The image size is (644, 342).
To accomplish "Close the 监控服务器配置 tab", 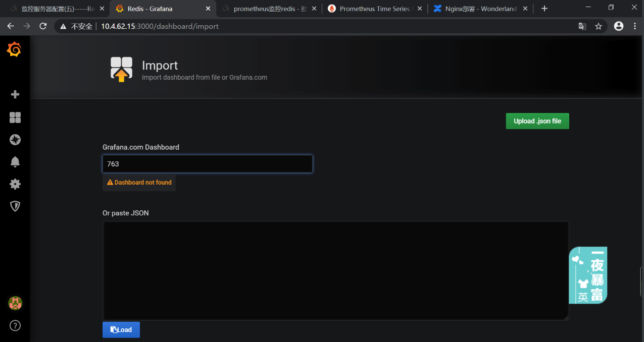I will [102, 9].
